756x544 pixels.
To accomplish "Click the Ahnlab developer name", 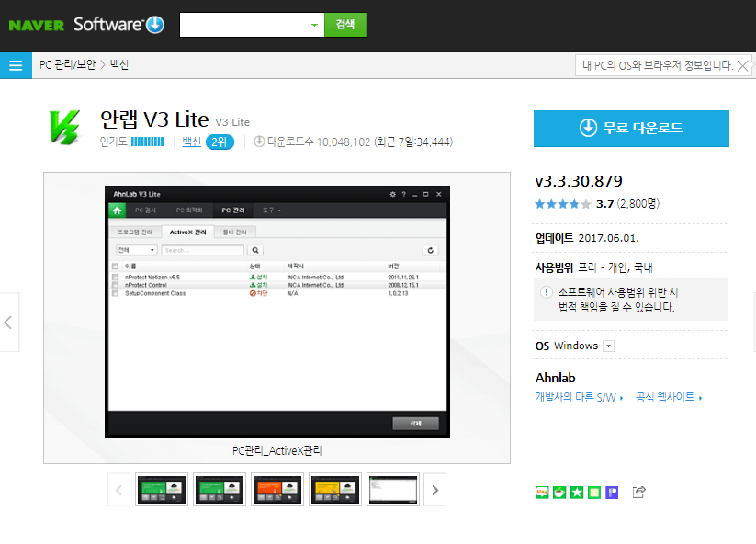I will click(x=556, y=378).
